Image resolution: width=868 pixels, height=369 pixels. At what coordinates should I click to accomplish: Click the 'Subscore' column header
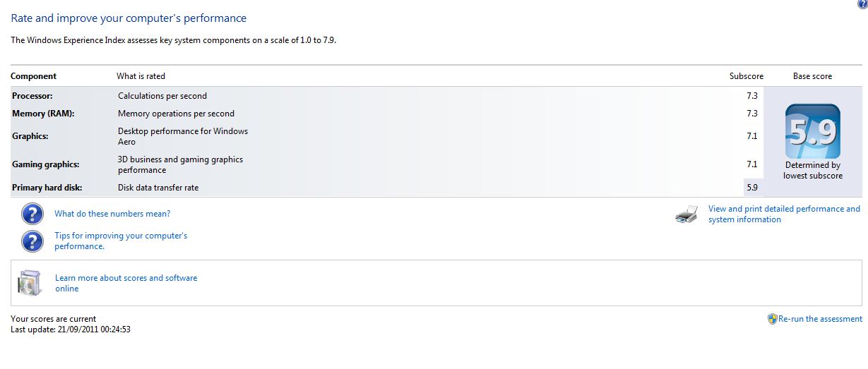[x=747, y=76]
